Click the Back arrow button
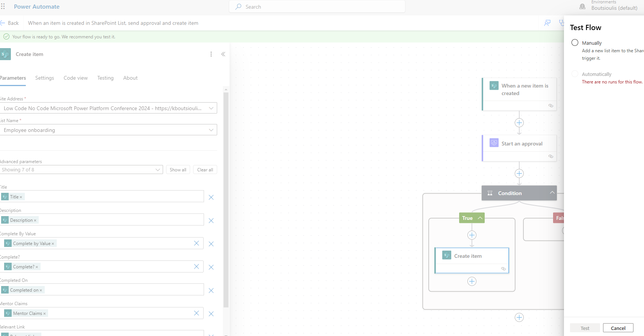644x336 pixels. coord(9,23)
